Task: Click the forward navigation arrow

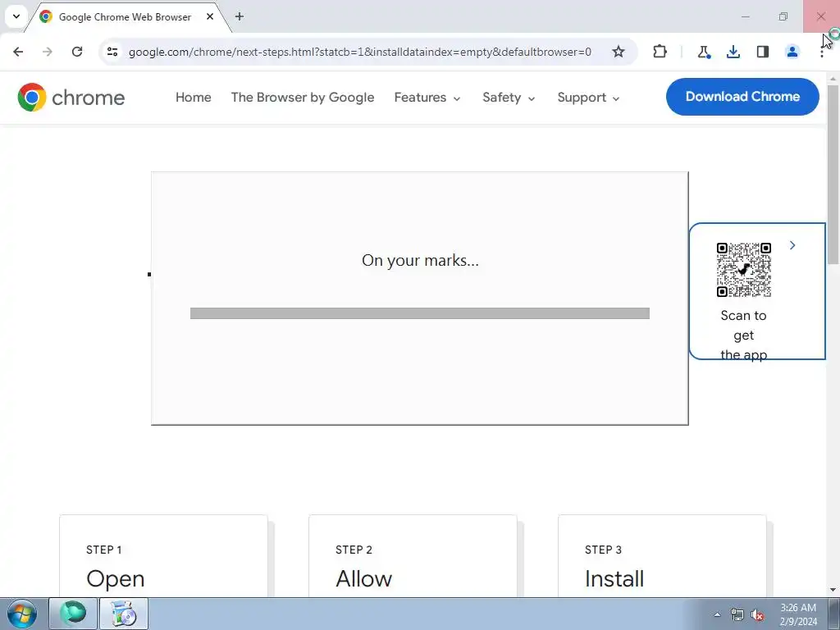Action: pos(47,52)
